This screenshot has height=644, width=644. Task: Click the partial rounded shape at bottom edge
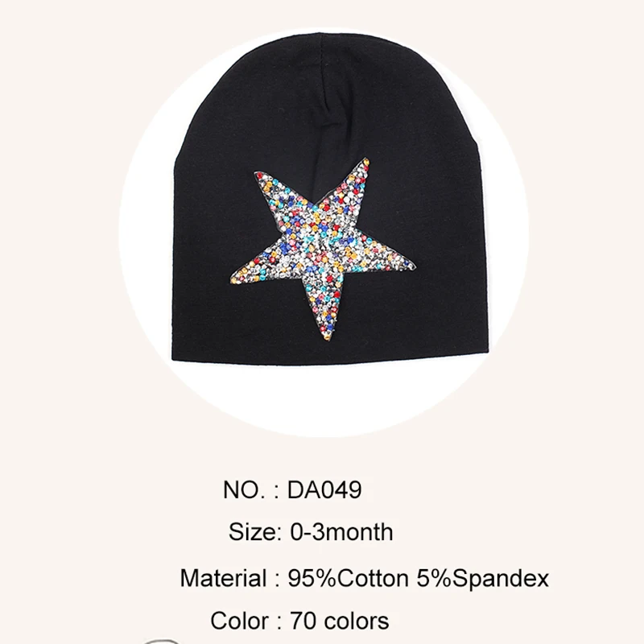click(x=163, y=641)
